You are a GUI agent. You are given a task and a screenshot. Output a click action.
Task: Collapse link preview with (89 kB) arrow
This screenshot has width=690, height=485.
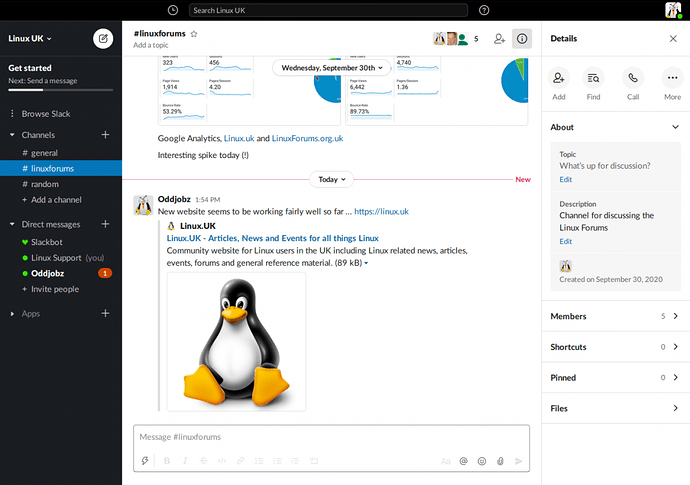tap(366, 263)
